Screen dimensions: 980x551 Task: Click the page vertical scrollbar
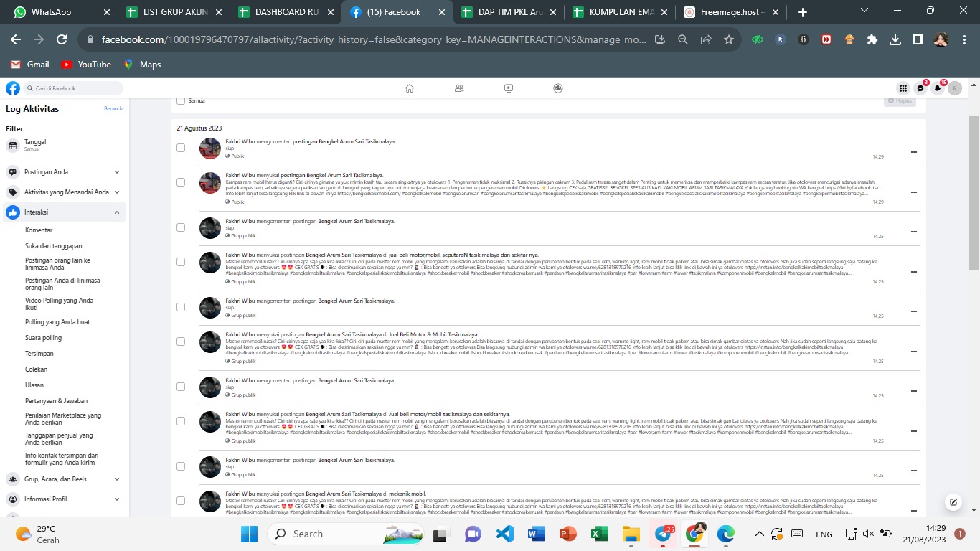[x=974, y=192]
